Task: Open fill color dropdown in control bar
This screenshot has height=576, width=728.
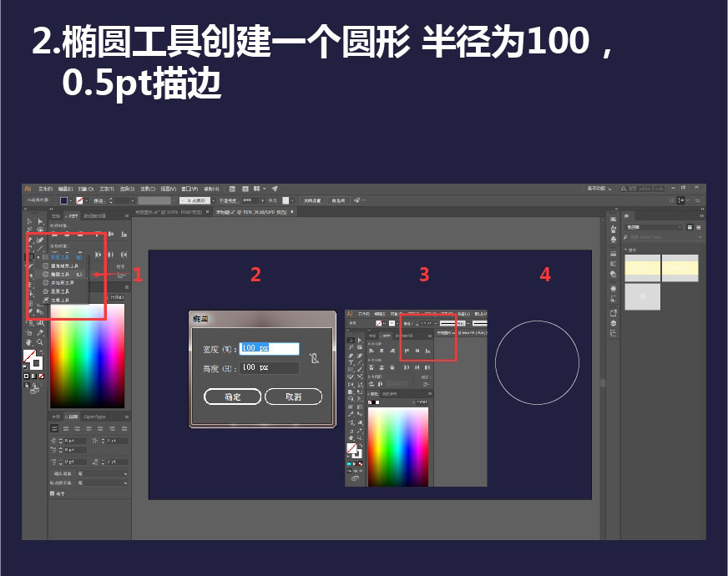Action: click(x=71, y=200)
